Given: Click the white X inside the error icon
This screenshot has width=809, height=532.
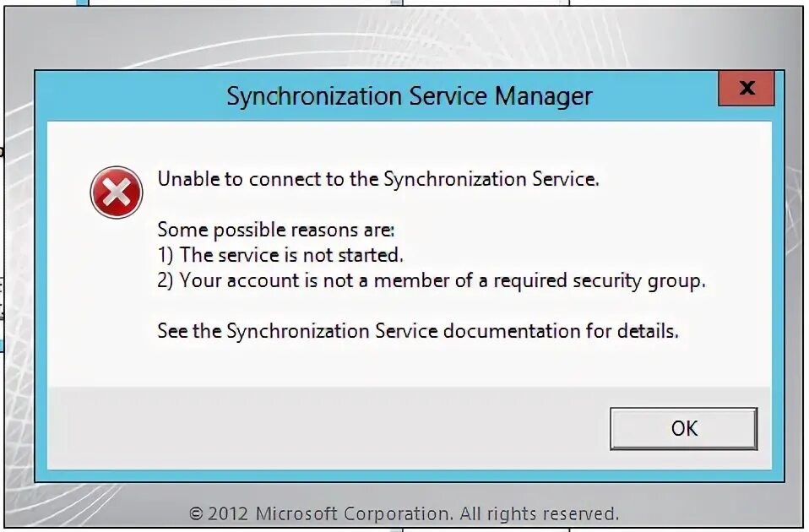Looking at the screenshot, I should pos(117,193).
